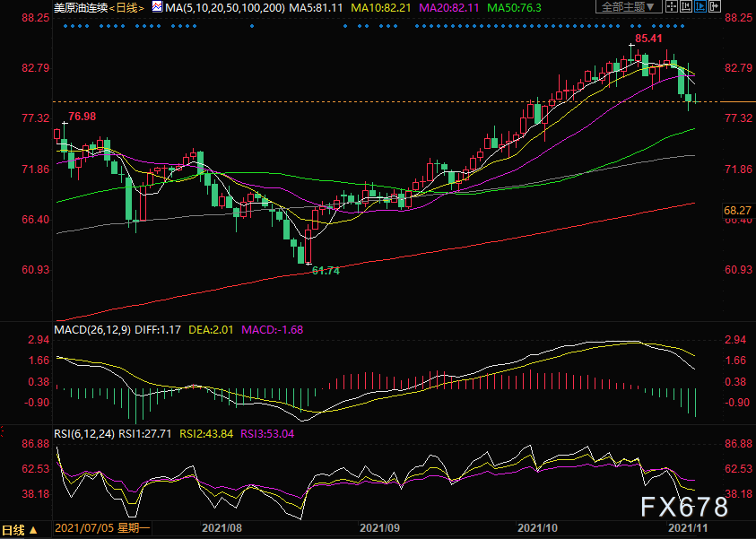Click the 2021/09 date axis label
Viewport: 756px width, 539px height.
tap(380, 528)
